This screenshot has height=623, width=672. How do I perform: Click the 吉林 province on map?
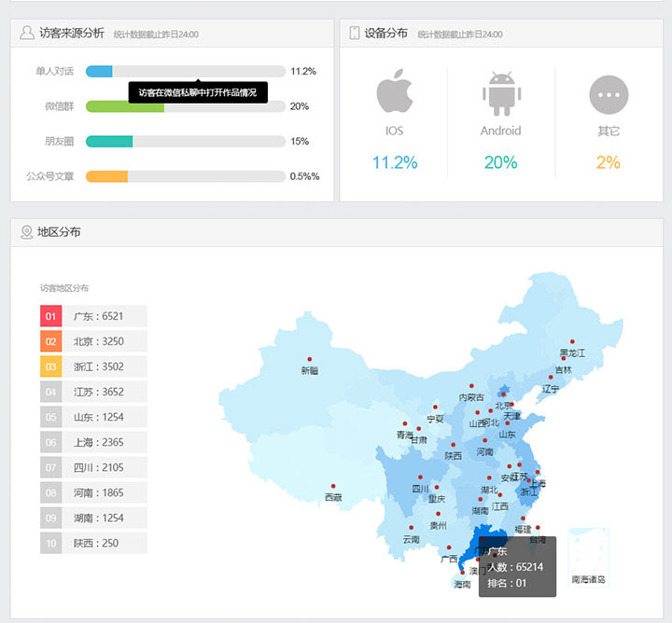(564, 369)
